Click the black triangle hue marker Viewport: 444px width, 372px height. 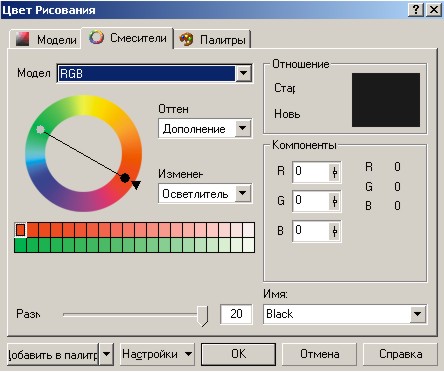pos(136,185)
